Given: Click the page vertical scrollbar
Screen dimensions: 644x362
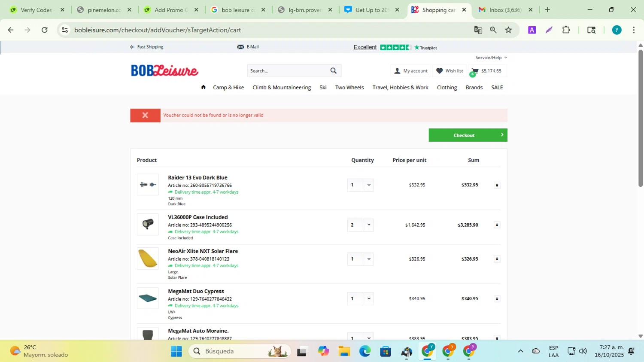Looking at the screenshot, I should [x=641, y=119].
